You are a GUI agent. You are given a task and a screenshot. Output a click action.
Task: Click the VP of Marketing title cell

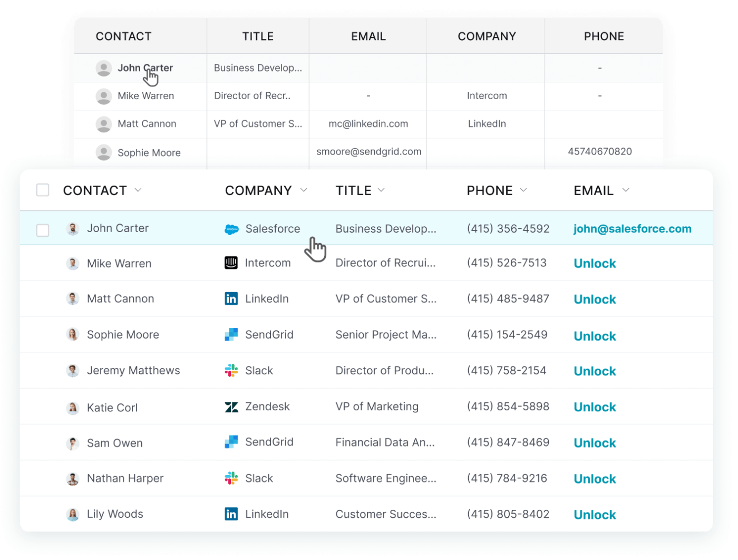pyautogui.click(x=377, y=407)
